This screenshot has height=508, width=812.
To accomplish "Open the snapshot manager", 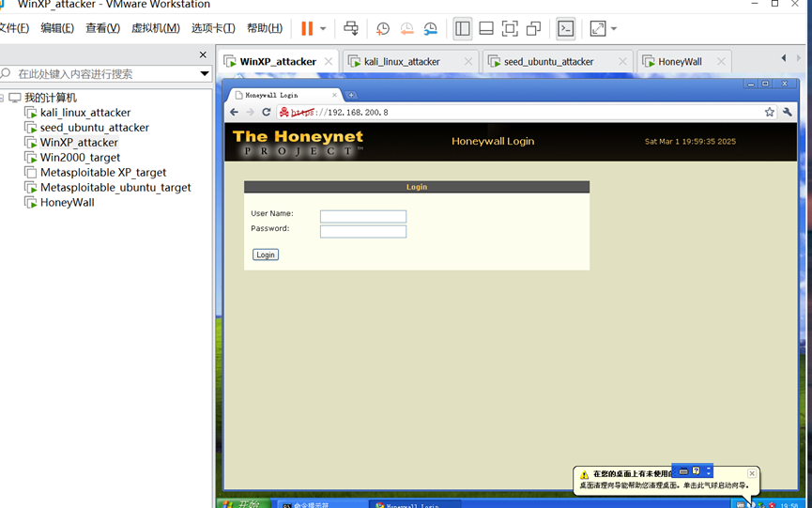I will pos(430,28).
